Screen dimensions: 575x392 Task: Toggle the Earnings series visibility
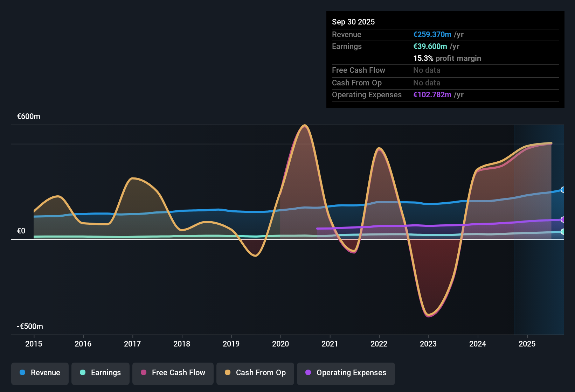coord(101,373)
